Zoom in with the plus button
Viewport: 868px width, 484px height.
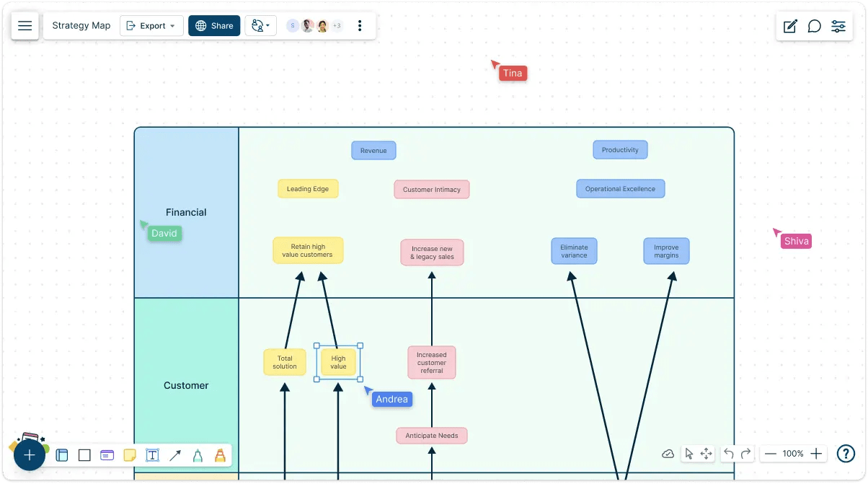coord(816,454)
